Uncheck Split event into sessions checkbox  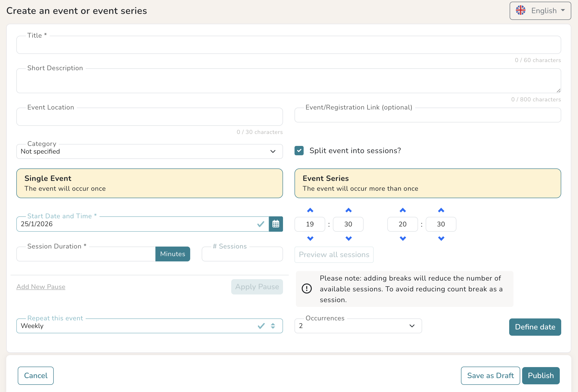[299, 150]
